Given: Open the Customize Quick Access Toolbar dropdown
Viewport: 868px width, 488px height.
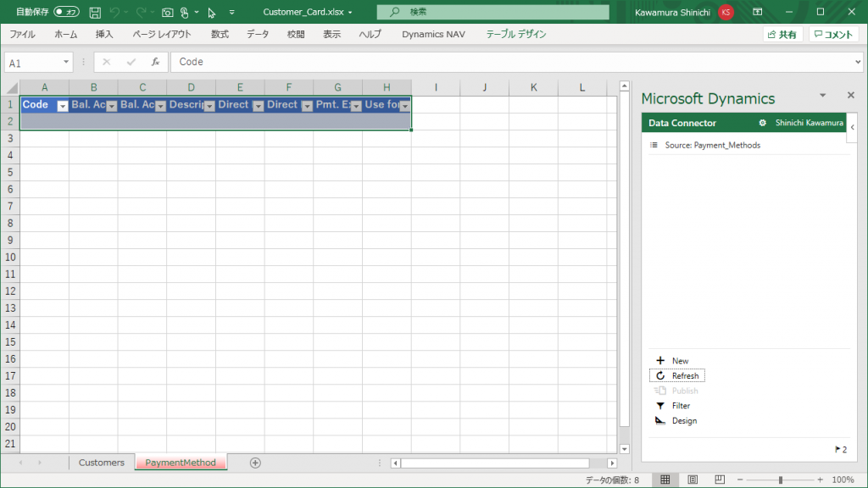Looking at the screenshot, I should click(232, 12).
